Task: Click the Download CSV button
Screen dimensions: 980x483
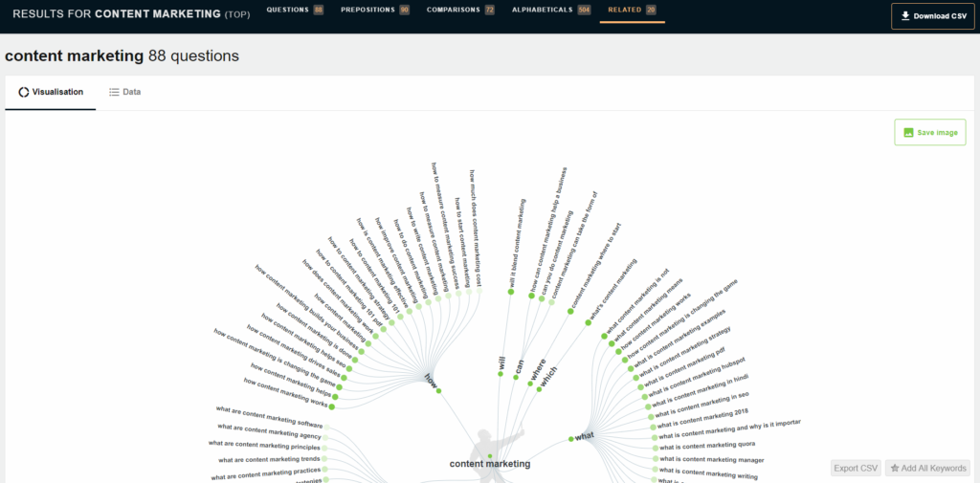Action: (x=933, y=16)
